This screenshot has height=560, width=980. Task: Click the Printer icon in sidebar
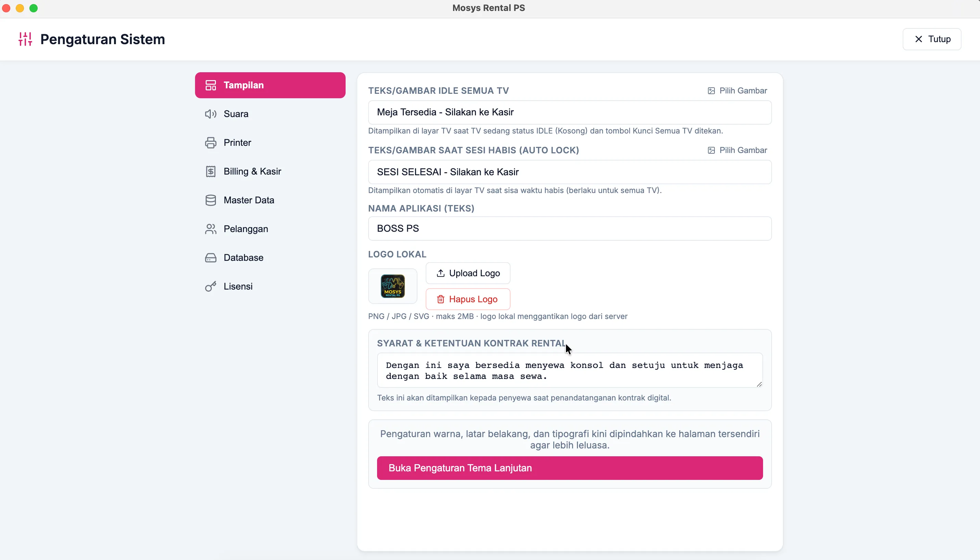point(211,143)
